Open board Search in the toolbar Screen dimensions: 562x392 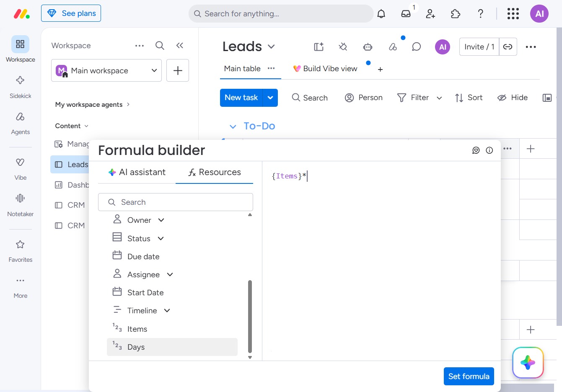coord(310,98)
